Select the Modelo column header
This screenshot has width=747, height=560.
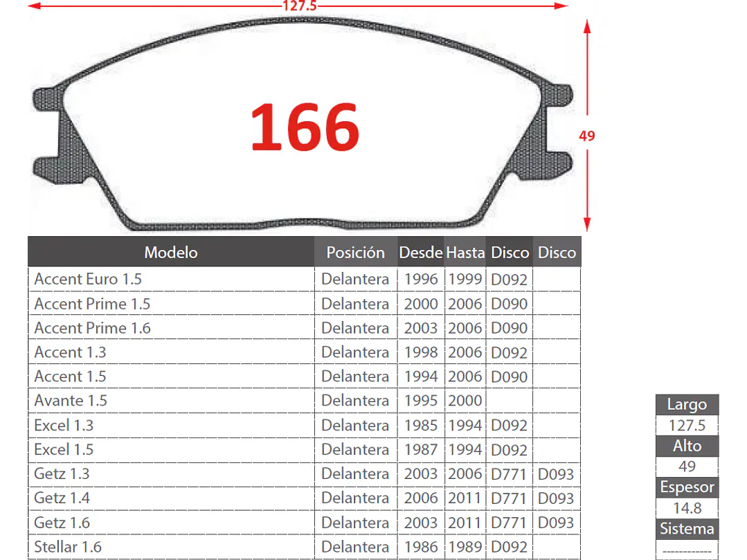tap(170, 252)
